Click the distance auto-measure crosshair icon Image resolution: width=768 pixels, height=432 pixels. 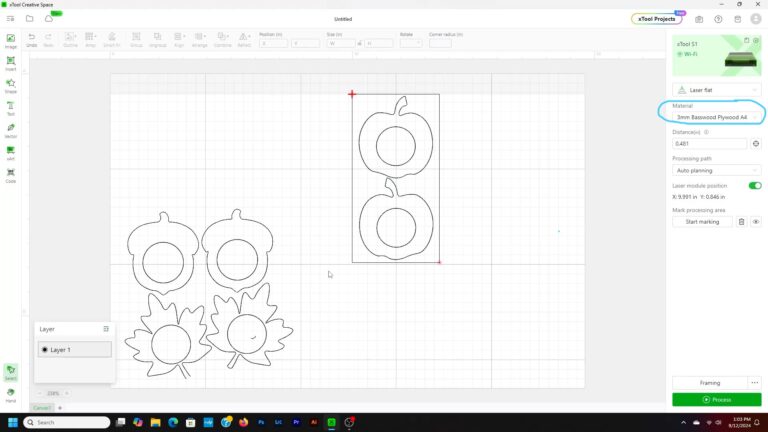coord(756,143)
